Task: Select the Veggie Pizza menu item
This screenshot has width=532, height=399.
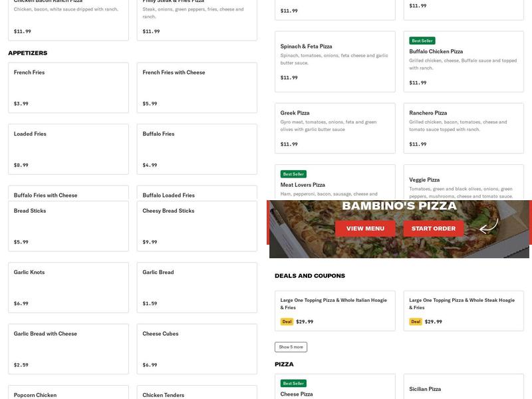Action: 464,183
